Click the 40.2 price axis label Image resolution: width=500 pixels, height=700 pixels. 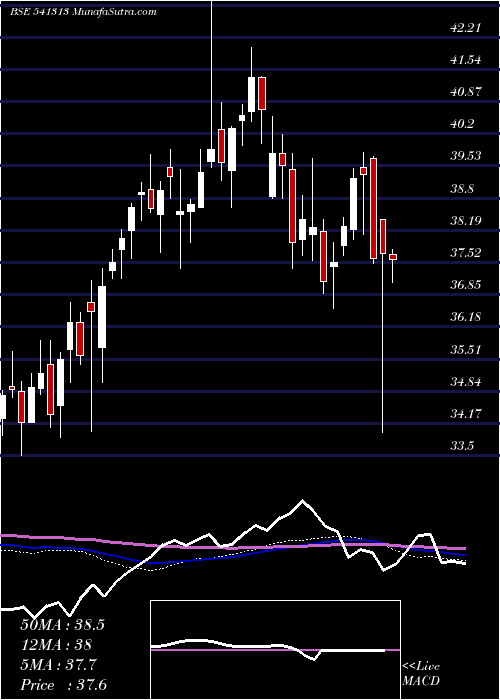click(x=462, y=124)
